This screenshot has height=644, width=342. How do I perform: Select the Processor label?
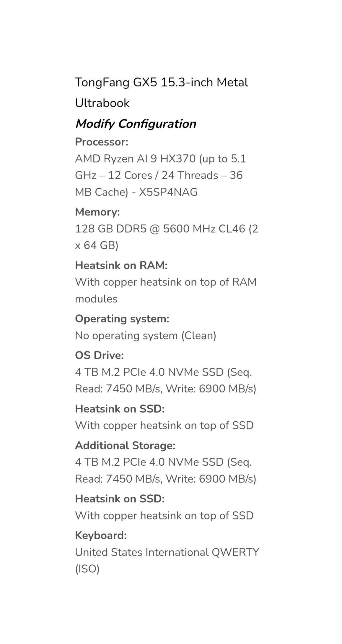[x=102, y=142]
